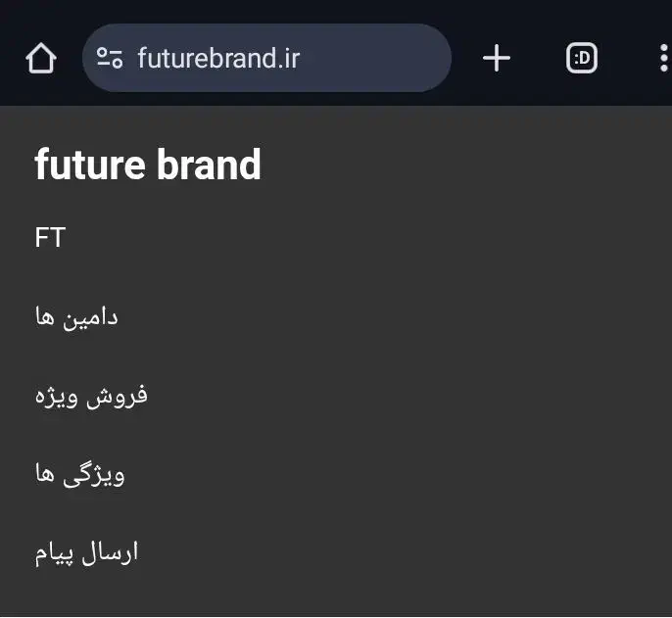Screen dimensions: 672x618
Task: Open the tab switcher icon
Action: pos(582,59)
